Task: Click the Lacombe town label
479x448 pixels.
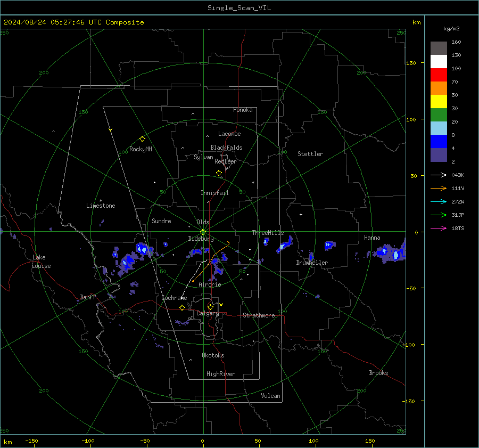Action: (x=229, y=134)
